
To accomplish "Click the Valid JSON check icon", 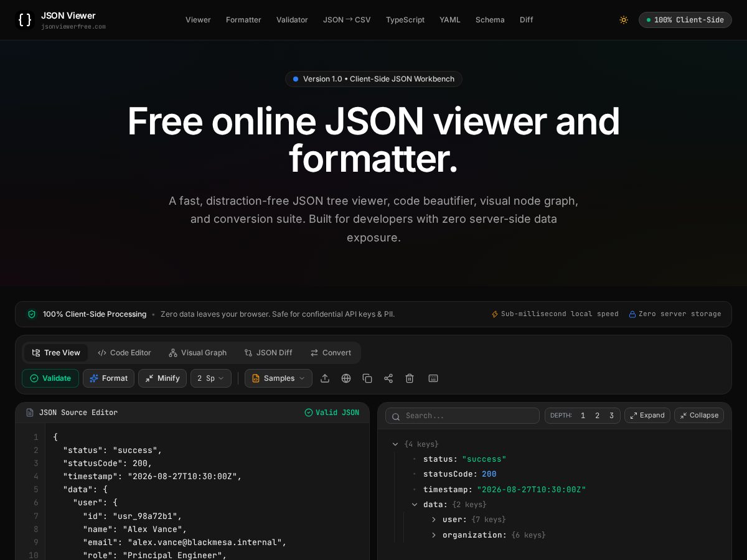I will pyautogui.click(x=308, y=413).
